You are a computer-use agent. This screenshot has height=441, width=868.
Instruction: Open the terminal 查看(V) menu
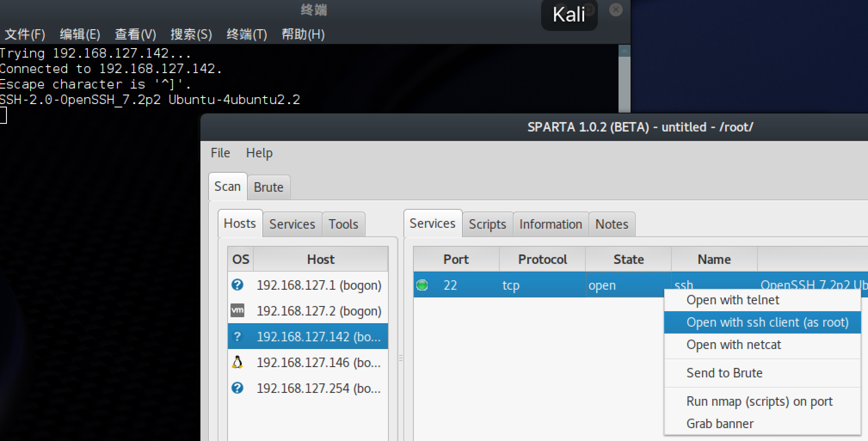(135, 34)
